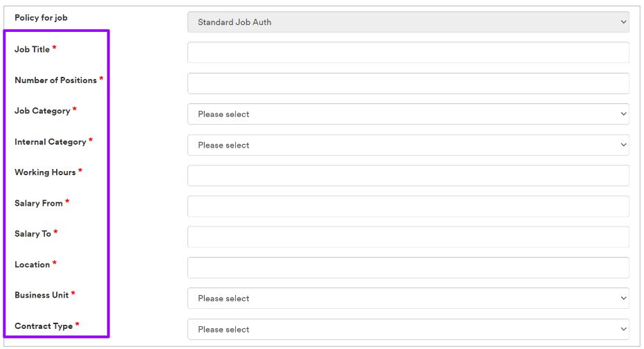Click the "Number of Positions" label text

tap(55, 80)
